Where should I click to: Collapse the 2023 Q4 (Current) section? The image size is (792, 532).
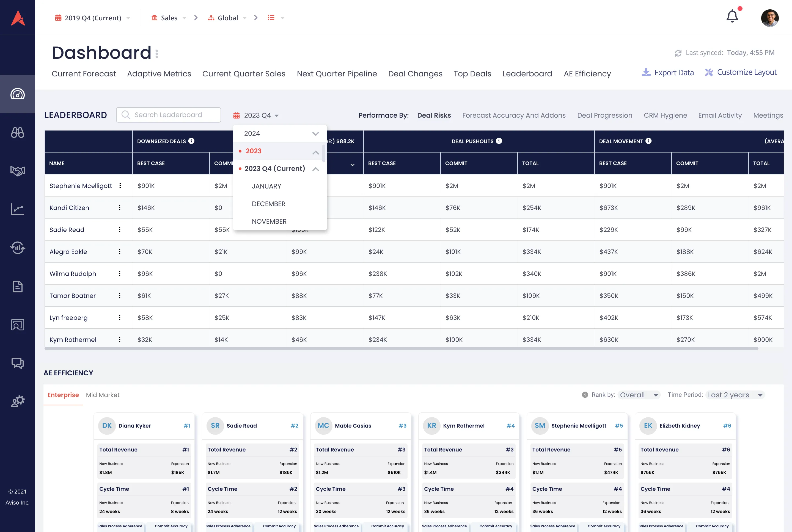pos(315,169)
